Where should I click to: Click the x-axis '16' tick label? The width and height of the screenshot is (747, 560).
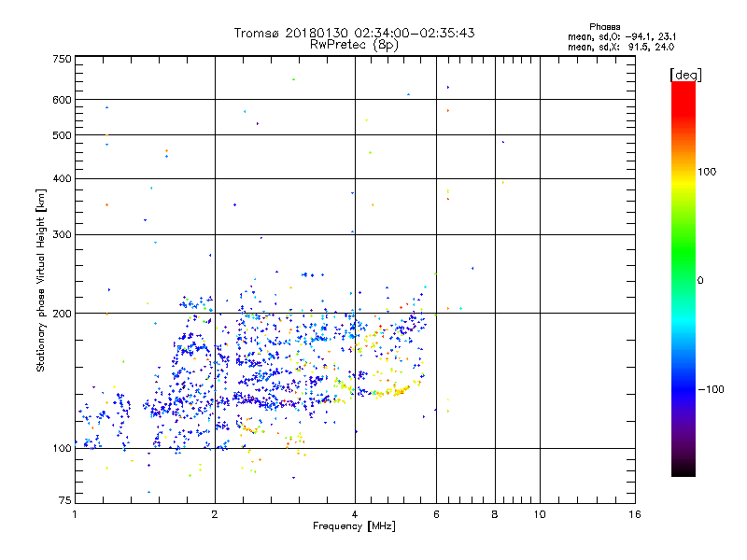[635, 514]
